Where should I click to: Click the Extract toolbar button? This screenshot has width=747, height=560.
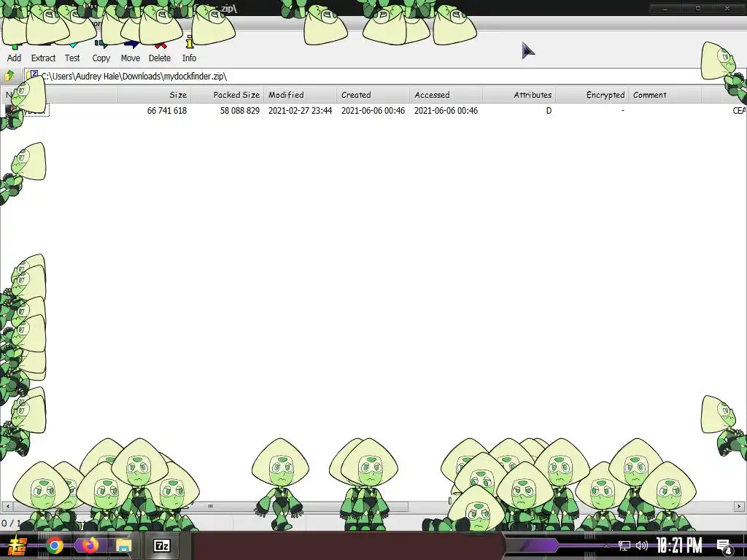point(43,52)
